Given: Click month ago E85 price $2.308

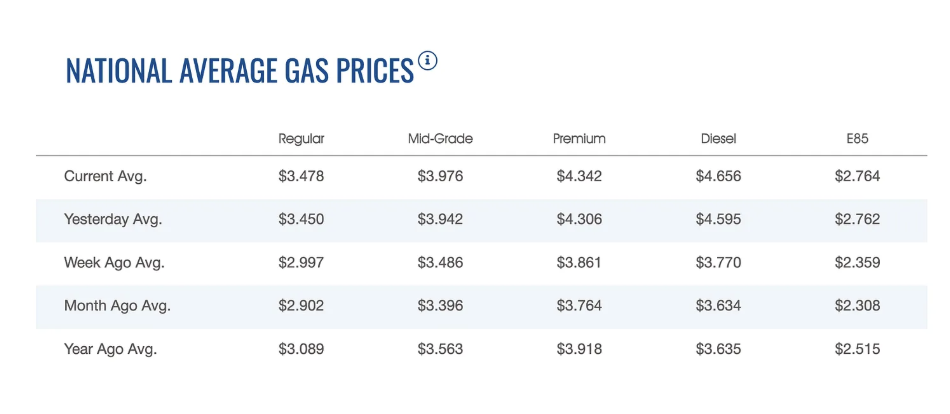Looking at the screenshot, I should (x=857, y=306).
